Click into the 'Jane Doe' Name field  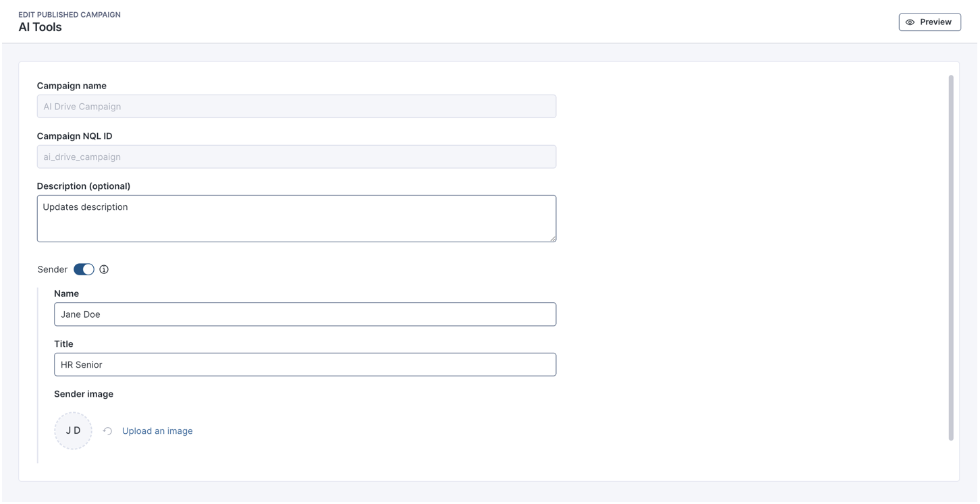pyautogui.click(x=305, y=314)
